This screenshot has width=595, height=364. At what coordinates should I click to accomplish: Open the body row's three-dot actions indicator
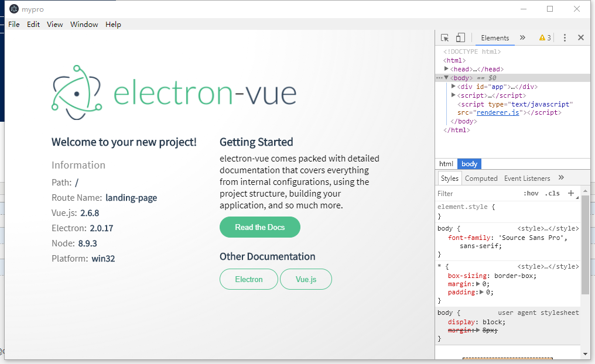439,78
